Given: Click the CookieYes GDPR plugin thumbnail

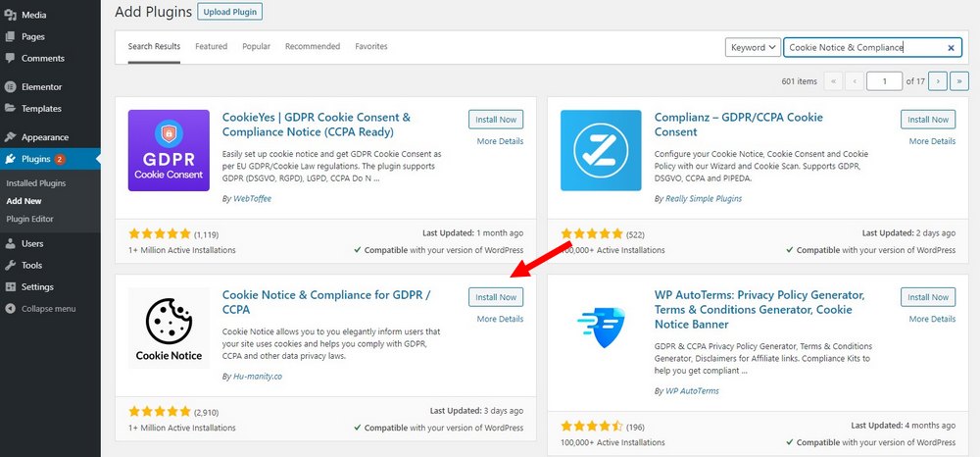Looking at the screenshot, I should coord(169,151).
